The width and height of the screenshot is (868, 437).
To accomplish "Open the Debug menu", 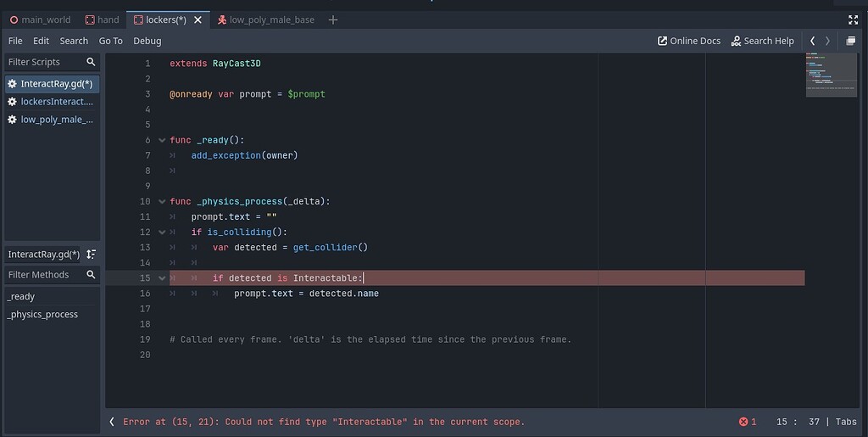I will click(x=147, y=41).
